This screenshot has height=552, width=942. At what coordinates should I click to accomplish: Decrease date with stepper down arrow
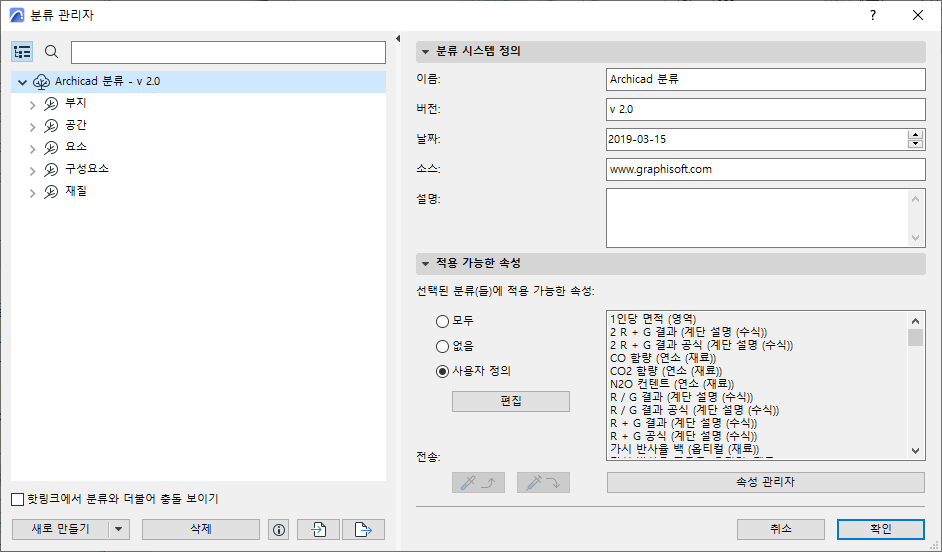pos(916,144)
